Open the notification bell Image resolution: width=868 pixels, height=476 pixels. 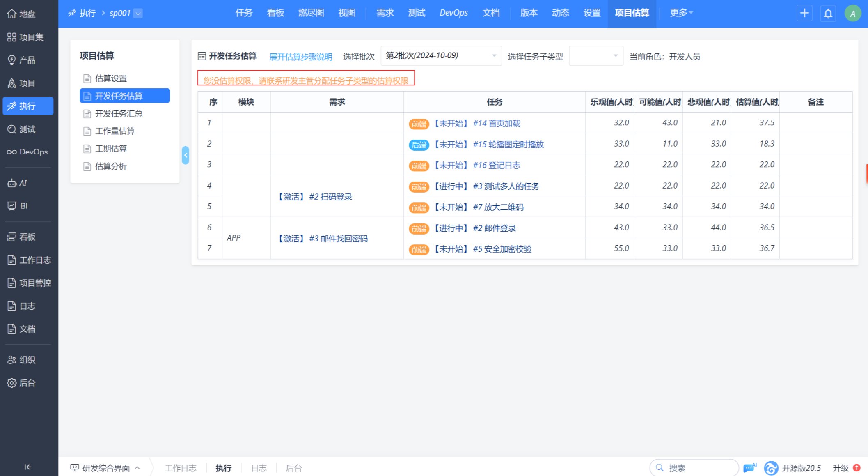click(828, 14)
